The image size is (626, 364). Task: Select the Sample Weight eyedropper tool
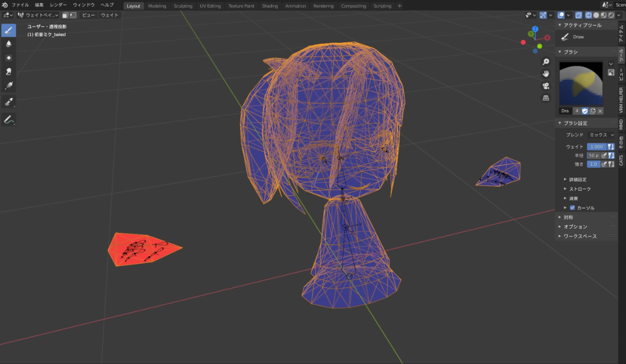(x=9, y=102)
